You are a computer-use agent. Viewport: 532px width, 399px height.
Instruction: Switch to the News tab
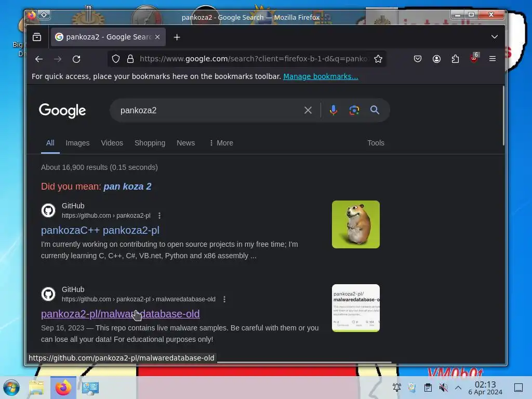click(185, 143)
